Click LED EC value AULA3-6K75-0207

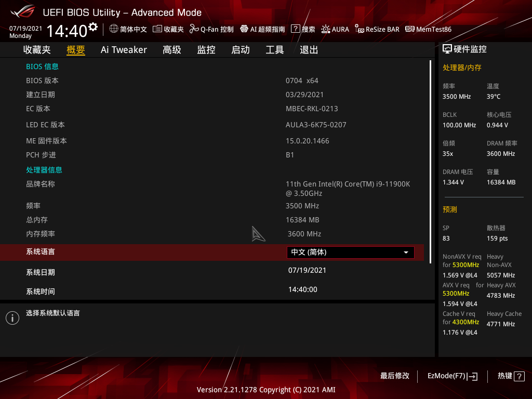click(316, 125)
